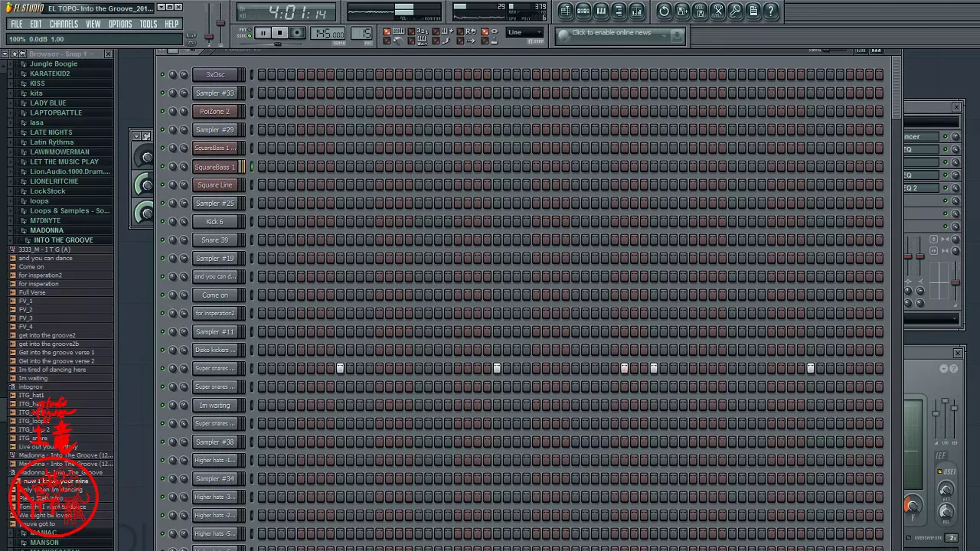Select the Square Line channel button
980x551 pixels.
tap(215, 184)
